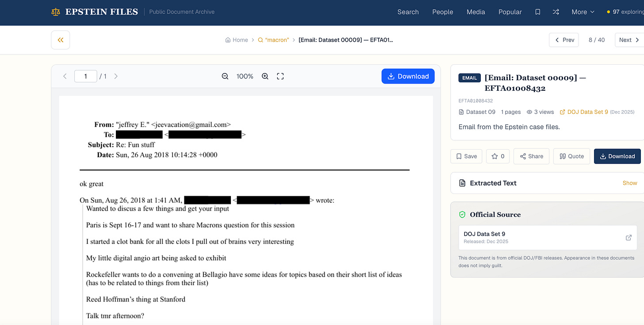Expand the More dropdown menu

click(x=583, y=12)
